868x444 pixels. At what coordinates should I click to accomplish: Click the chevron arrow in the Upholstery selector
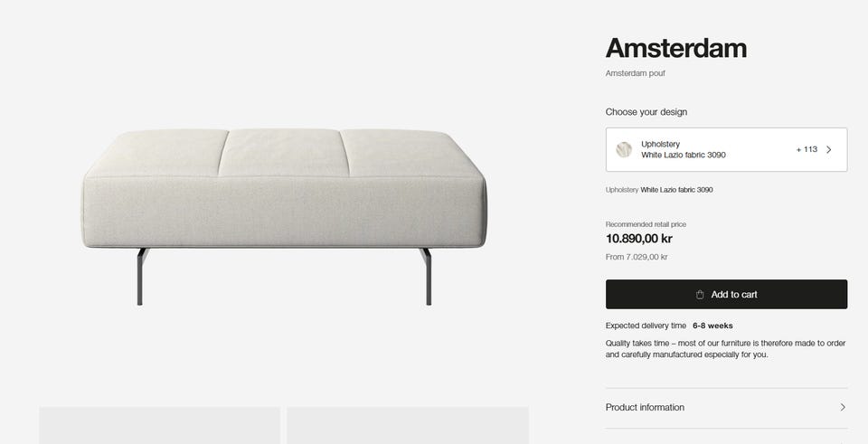829,150
